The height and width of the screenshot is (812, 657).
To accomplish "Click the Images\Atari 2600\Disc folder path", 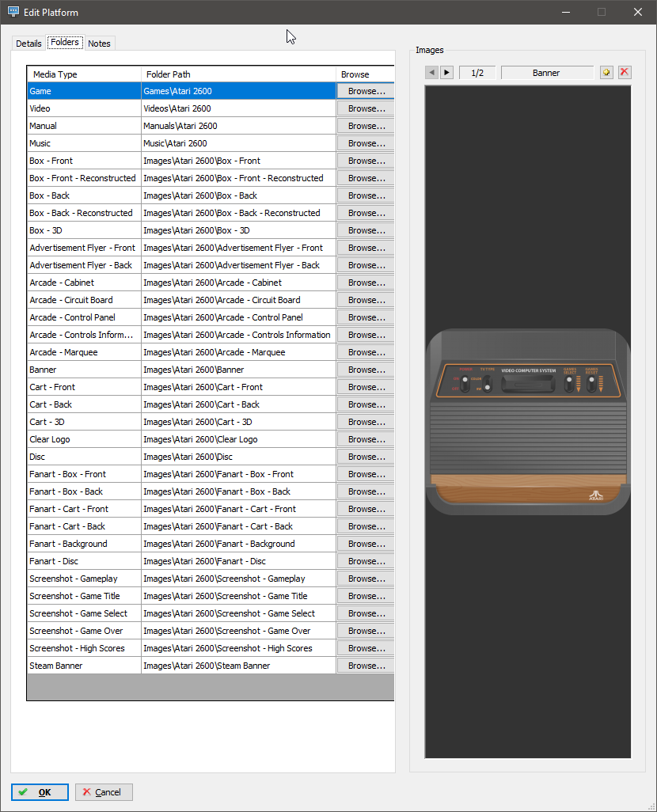I will point(239,457).
